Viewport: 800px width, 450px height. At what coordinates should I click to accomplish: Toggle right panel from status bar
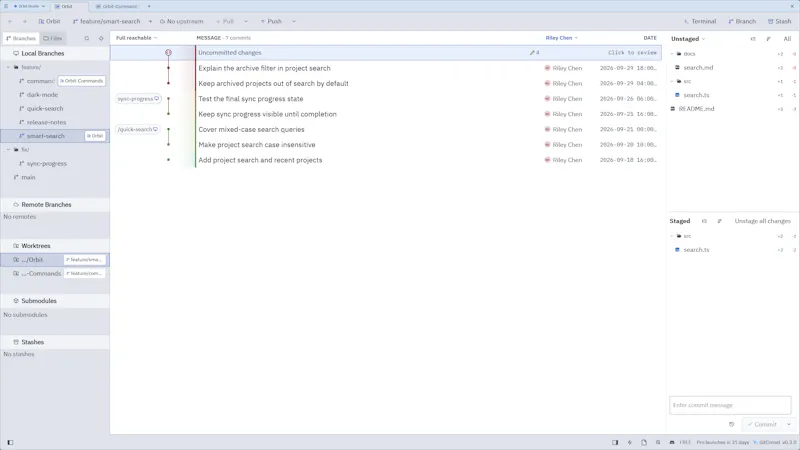pyautogui.click(x=615, y=442)
